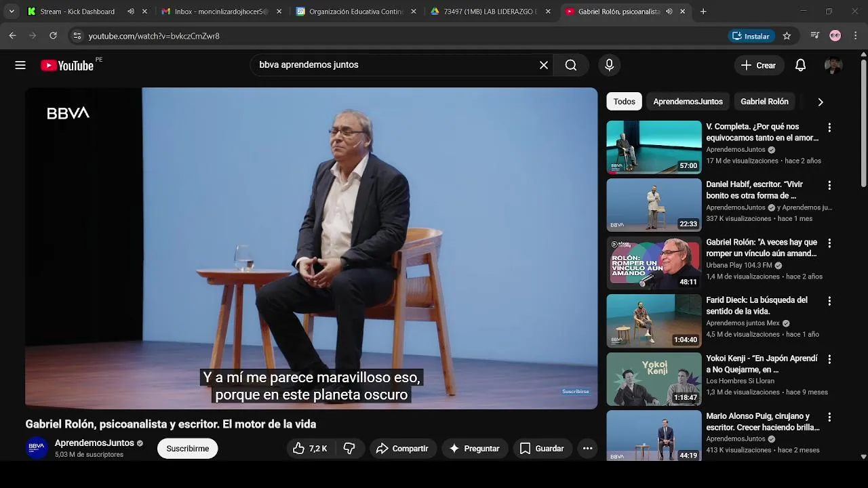The width and height of the screenshot is (868, 488).
Task: Click the Crear button
Action: pos(758,65)
